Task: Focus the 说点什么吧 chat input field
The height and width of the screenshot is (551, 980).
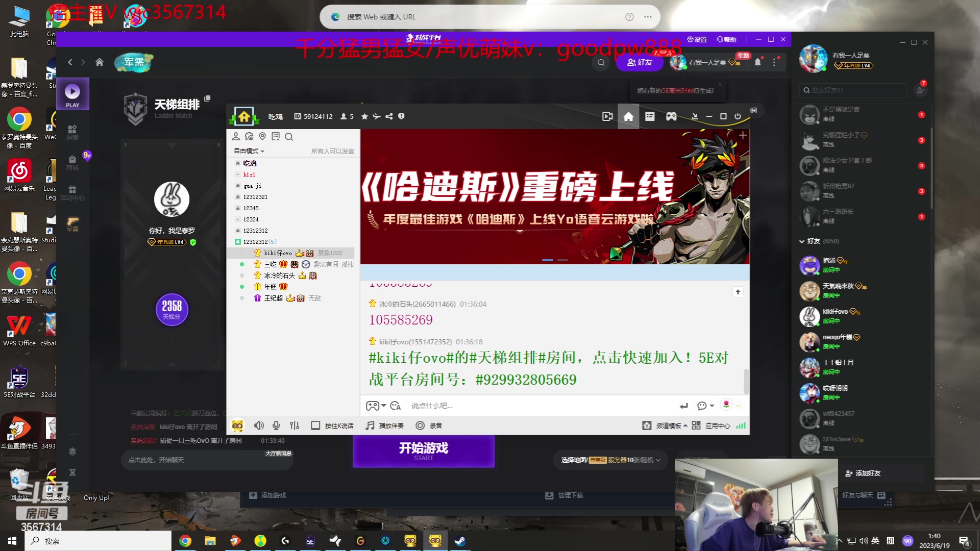Action: tap(541, 406)
